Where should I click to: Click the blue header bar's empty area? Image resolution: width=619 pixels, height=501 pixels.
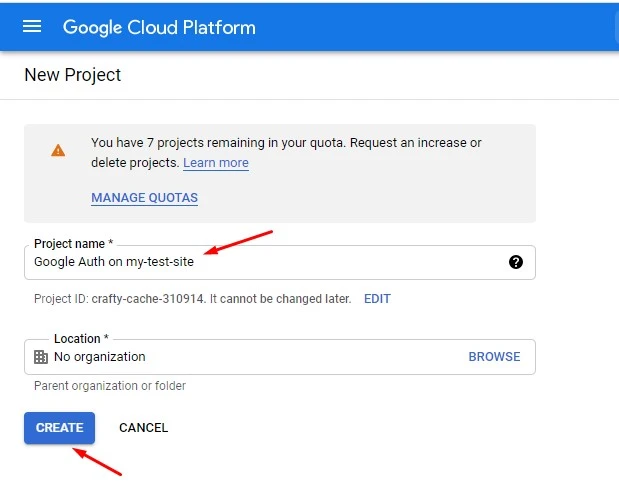[440, 27]
